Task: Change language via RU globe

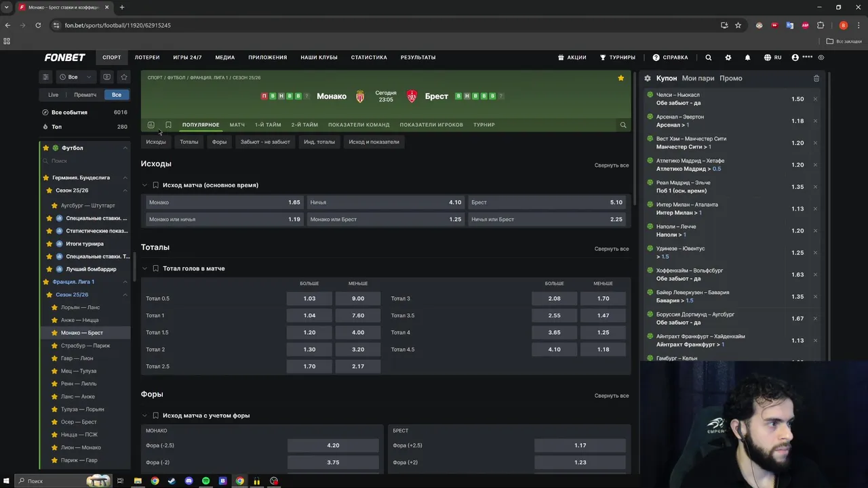Action: click(772, 58)
